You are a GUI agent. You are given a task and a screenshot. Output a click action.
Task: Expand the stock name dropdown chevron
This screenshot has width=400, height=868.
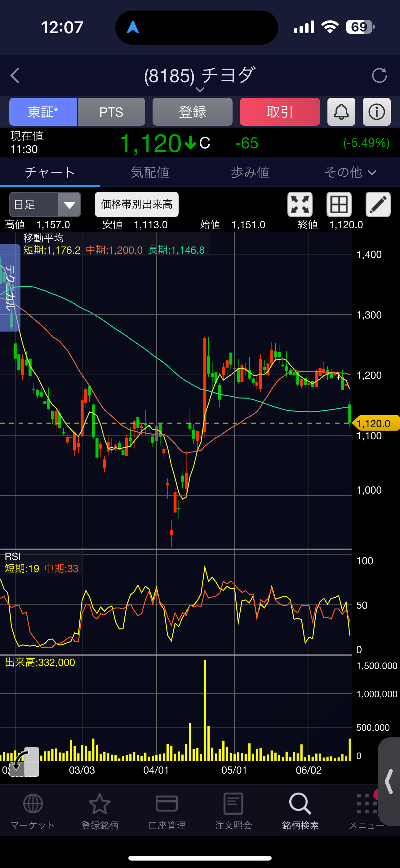(x=200, y=90)
